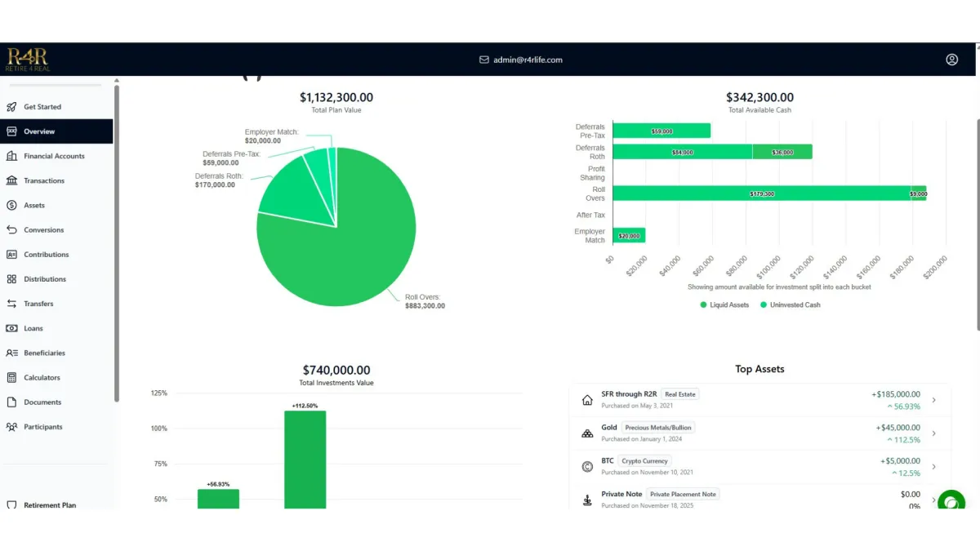Click the Beneficiaries icon

11,353
